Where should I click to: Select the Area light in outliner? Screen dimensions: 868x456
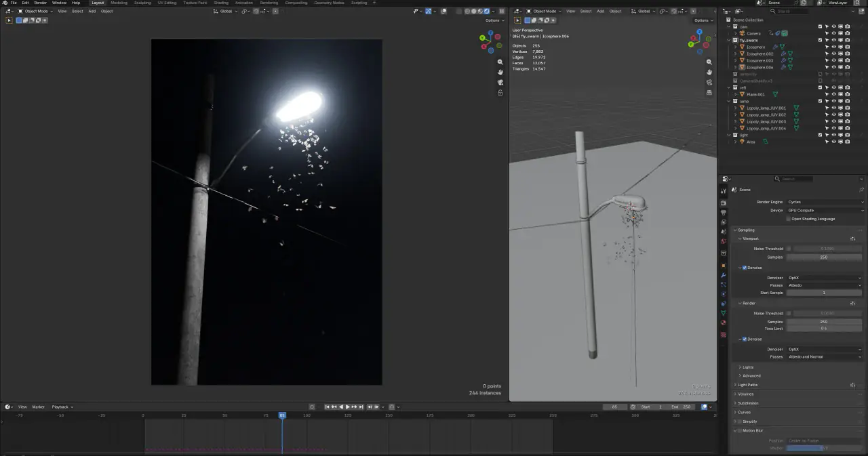pos(751,142)
